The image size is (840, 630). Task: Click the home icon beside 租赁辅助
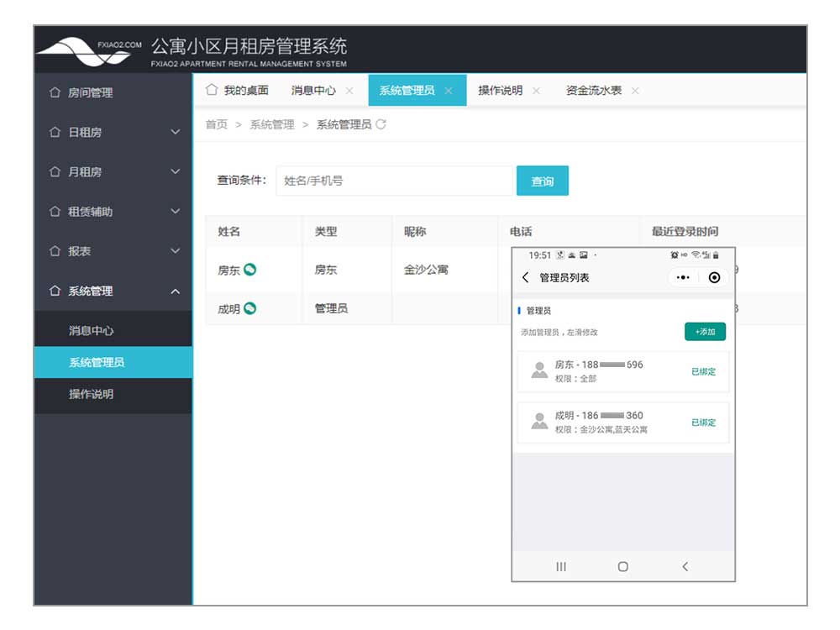point(55,211)
